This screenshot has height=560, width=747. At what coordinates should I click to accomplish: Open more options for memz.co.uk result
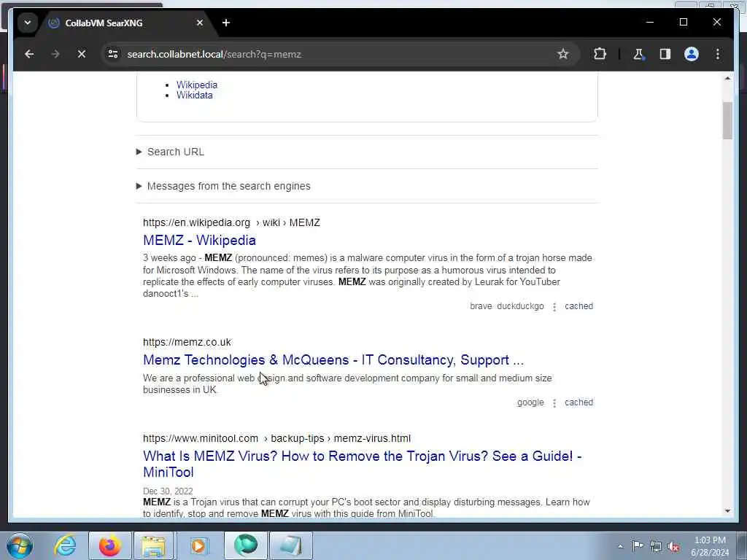point(554,403)
